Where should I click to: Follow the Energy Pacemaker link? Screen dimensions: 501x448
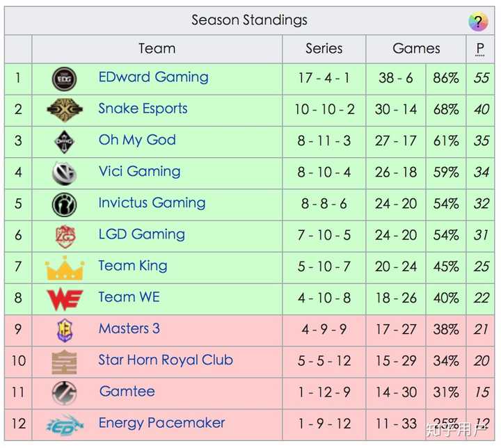[161, 423]
